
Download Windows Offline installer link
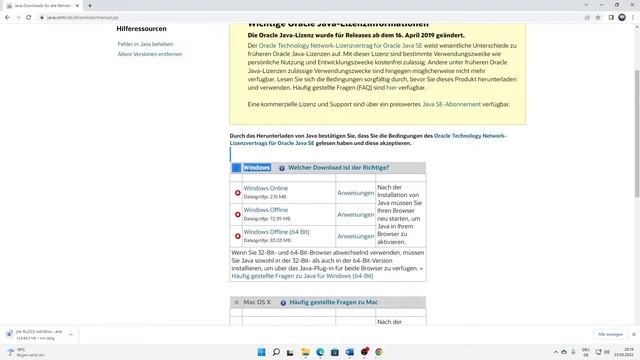[x=266, y=210]
